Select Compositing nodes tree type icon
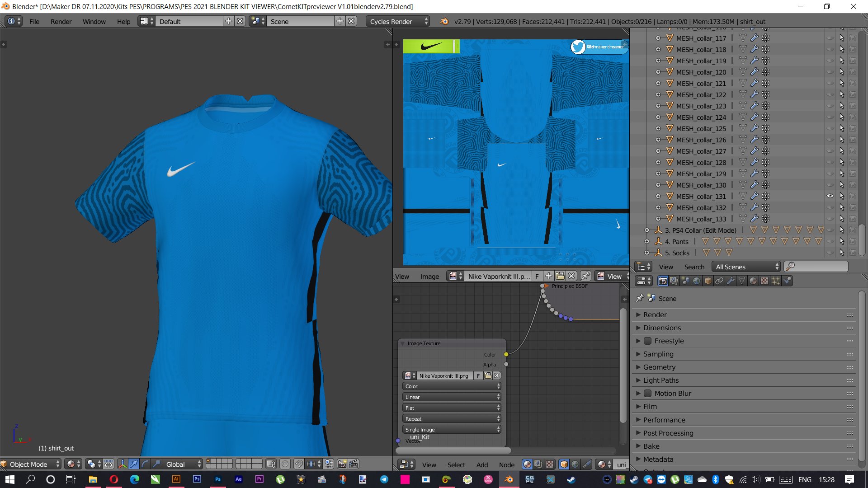This screenshot has width=868, height=488. [x=538, y=465]
